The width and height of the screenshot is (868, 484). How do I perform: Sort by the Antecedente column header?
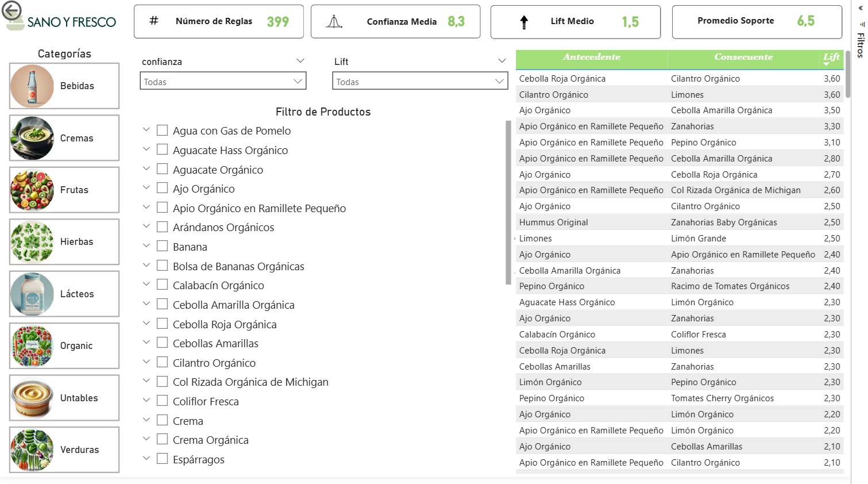592,57
